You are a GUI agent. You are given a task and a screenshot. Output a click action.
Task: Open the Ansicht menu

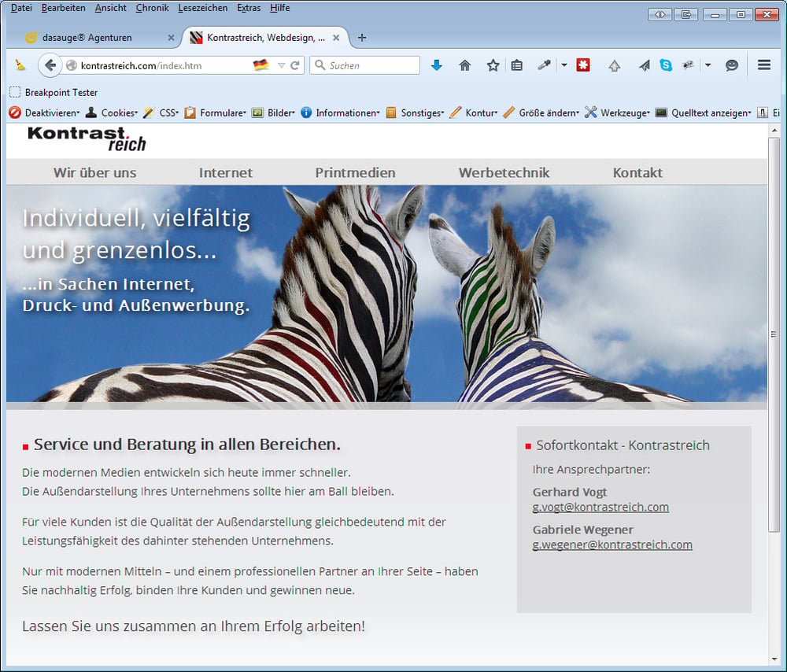tap(110, 8)
